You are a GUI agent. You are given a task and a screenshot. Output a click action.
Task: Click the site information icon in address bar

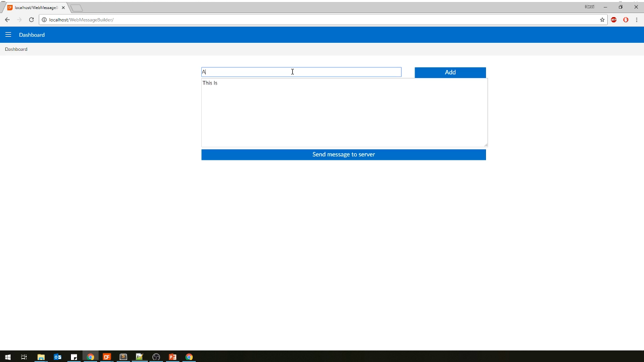[44, 20]
